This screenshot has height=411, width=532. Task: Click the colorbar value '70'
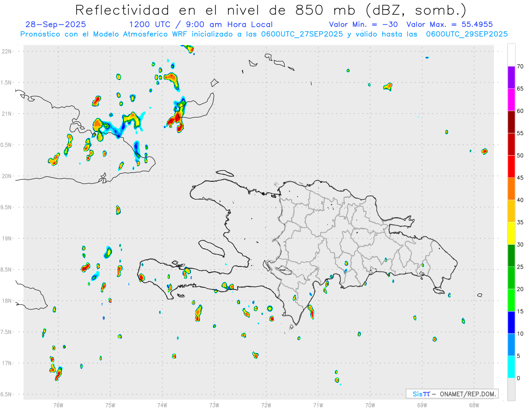520,67
